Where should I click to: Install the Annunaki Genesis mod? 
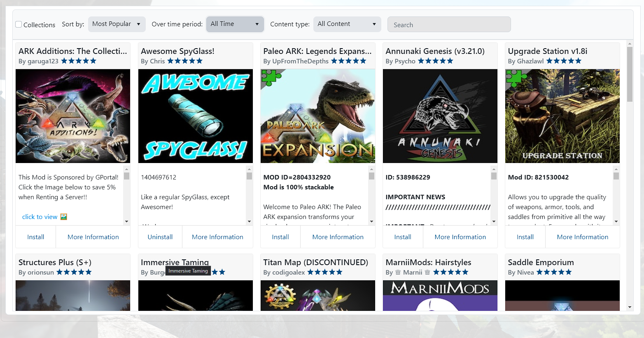(x=403, y=237)
